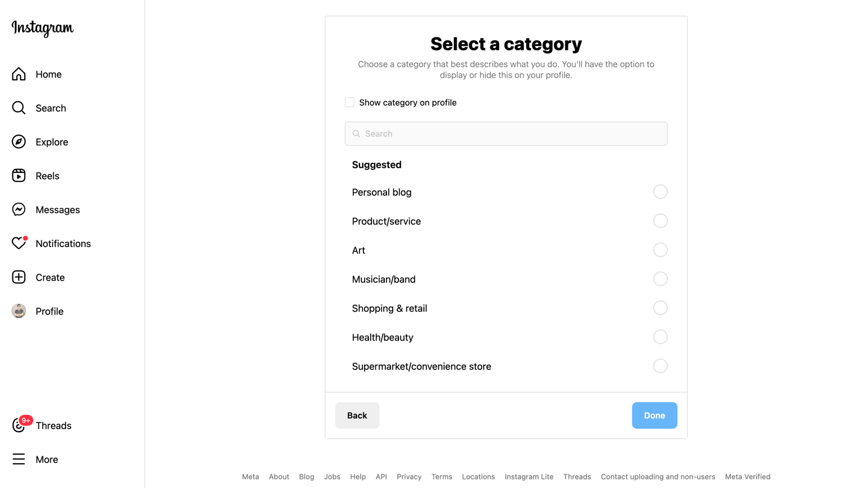This screenshot has height=488, width=868.
Task: Open the Privacy footer link
Action: pos(409,477)
